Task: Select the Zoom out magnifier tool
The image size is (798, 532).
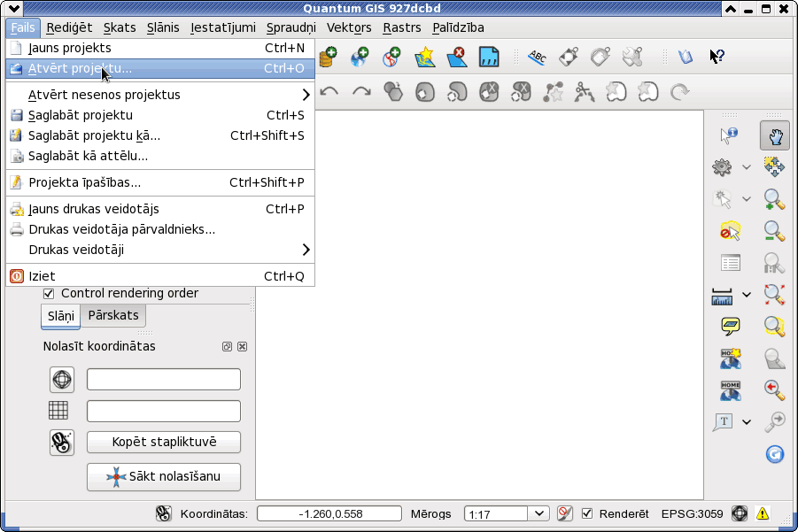Action: click(774, 231)
